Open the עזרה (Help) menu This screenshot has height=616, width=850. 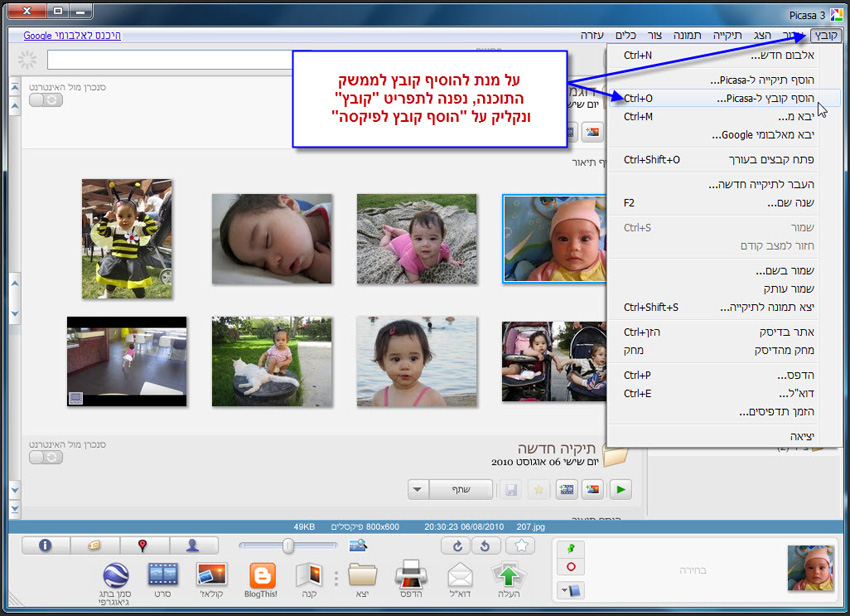pyautogui.click(x=592, y=35)
